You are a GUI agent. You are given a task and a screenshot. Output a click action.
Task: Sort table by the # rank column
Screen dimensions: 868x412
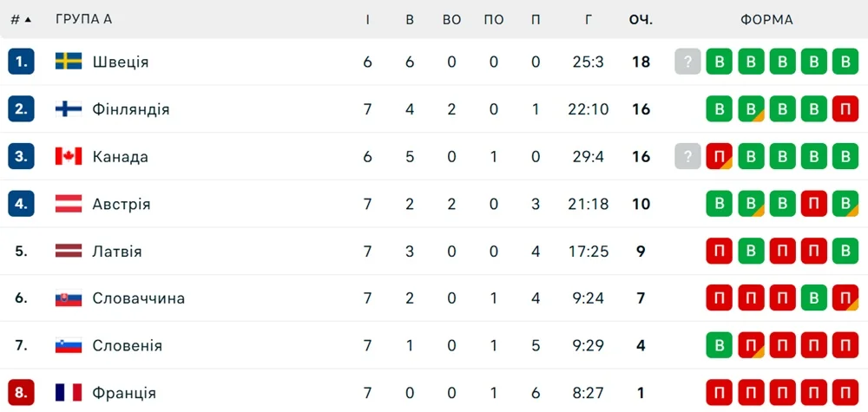point(21,19)
